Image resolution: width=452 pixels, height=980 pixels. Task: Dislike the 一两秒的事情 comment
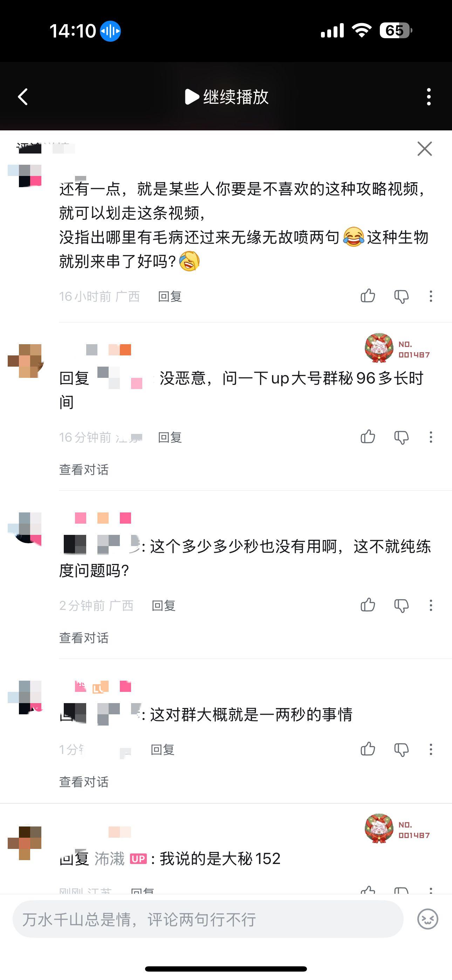point(402,750)
